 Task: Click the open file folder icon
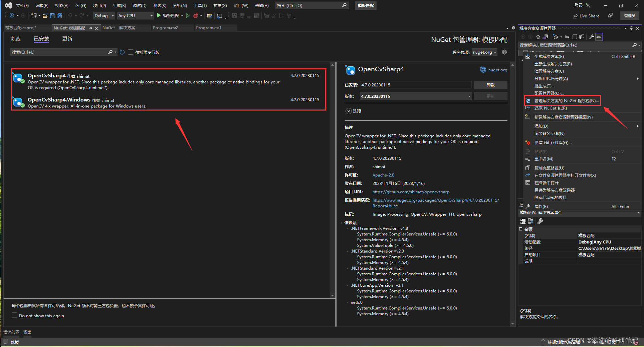pyautogui.click(x=45, y=16)
